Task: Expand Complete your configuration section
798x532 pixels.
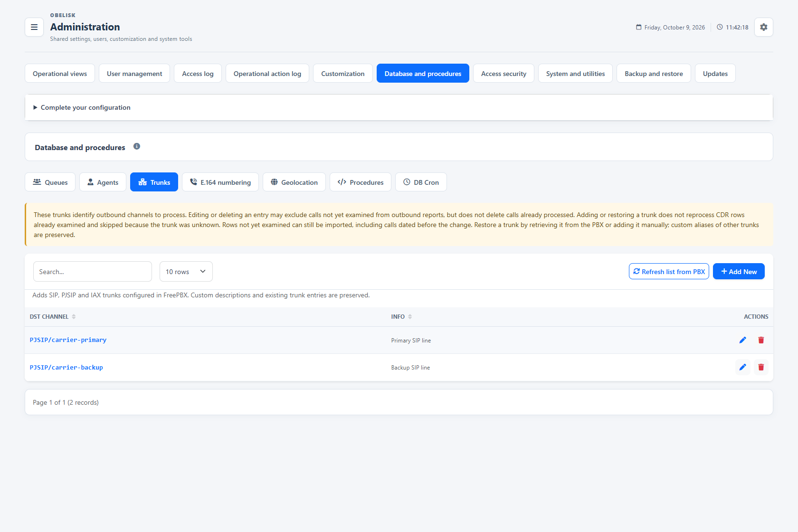Action: (399, 107)
